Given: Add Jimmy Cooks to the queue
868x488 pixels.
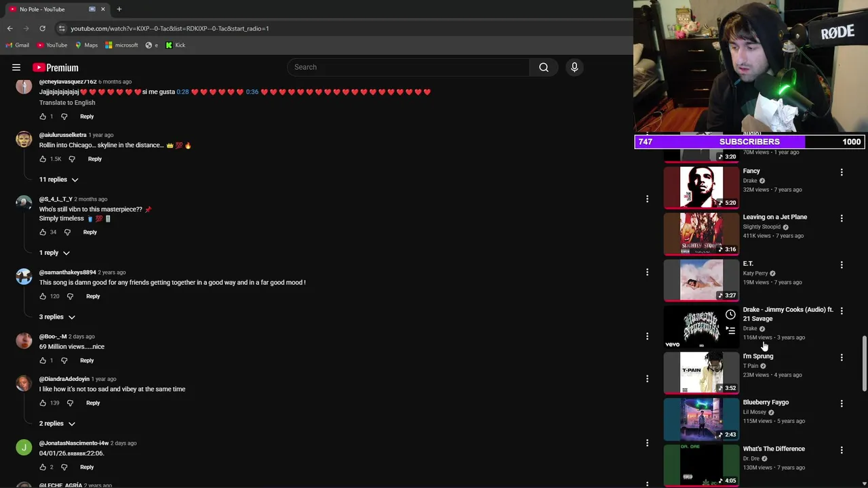Looking at the screenshot, I should (730, 331).
